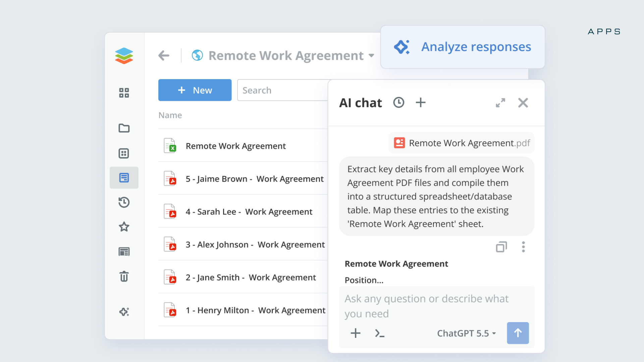The image size is (644, 362).
Task: Expand the AI chat panel
Action: [x=500, y=103]
